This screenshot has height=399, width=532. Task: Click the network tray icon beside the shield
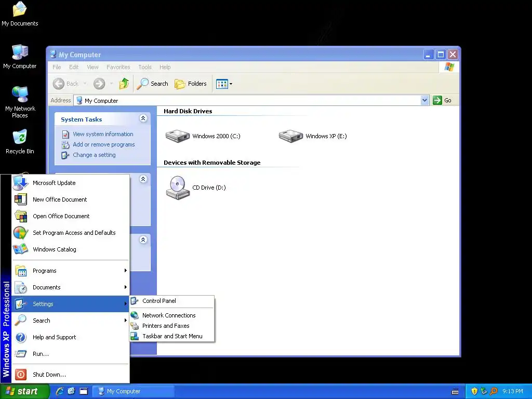click(x=484, y=391)
